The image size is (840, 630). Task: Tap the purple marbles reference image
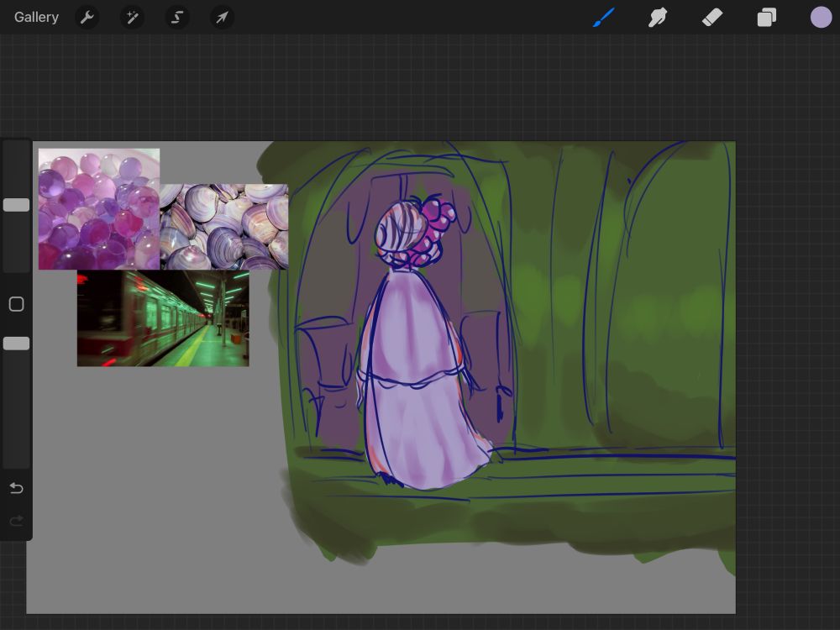pos(98,209)
